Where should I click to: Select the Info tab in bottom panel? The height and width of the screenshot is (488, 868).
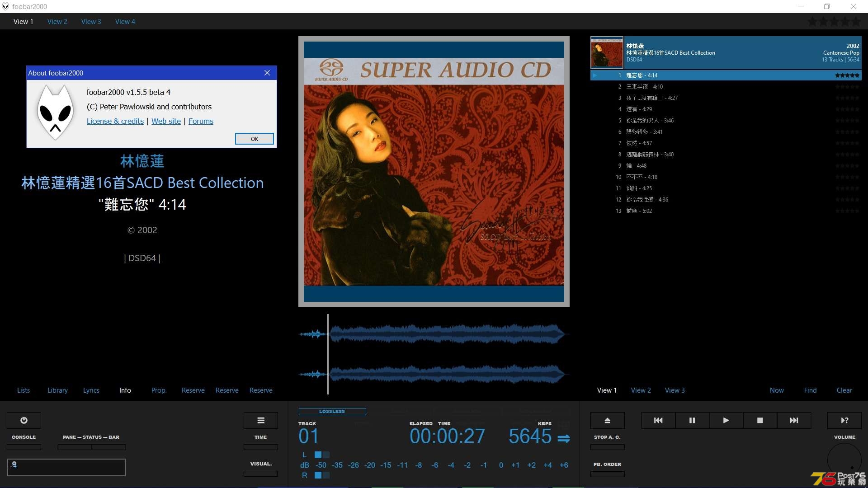click(x=125, y=389)
